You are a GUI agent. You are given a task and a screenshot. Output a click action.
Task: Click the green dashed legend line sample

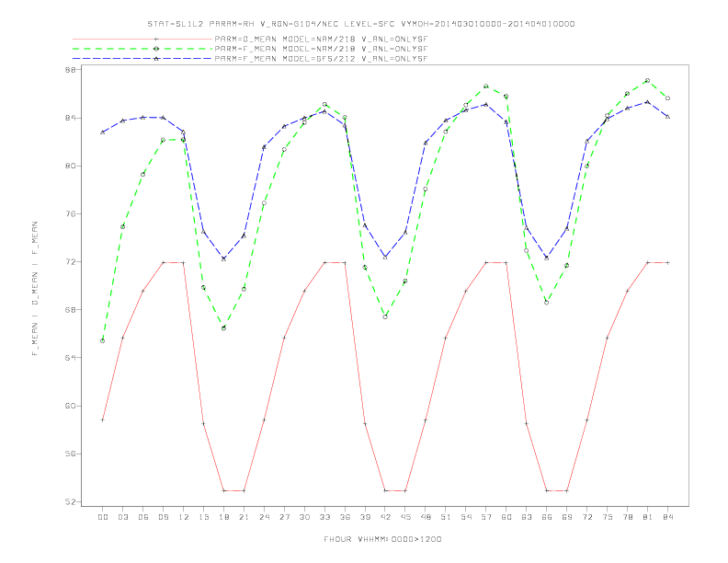click(x=142, y=49)
